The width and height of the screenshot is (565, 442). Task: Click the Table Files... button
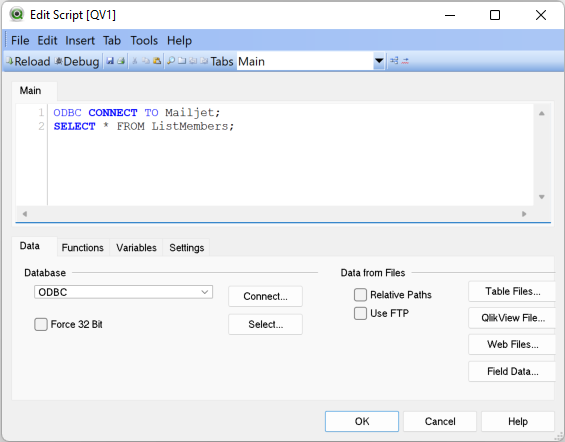512,291
